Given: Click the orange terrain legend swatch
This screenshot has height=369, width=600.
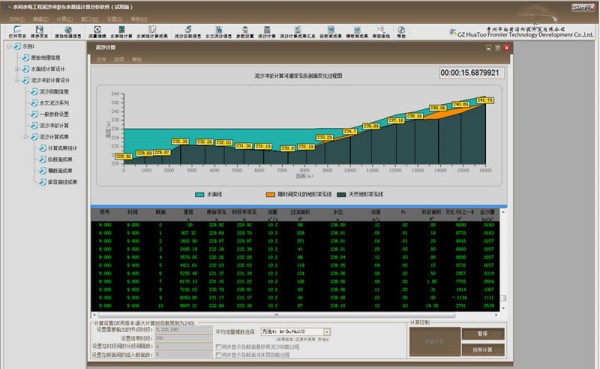Looking at the screenshot, I should coord(270,194).
